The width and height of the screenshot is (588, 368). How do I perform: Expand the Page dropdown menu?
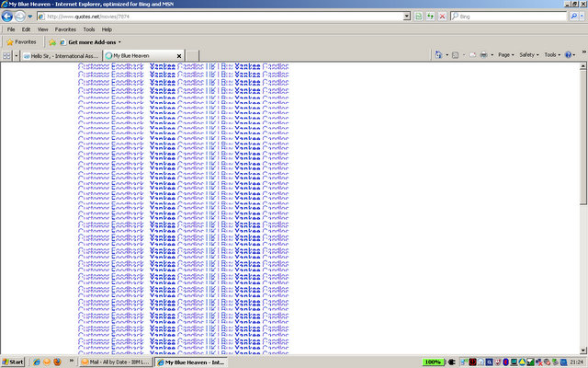click(505, 55)
